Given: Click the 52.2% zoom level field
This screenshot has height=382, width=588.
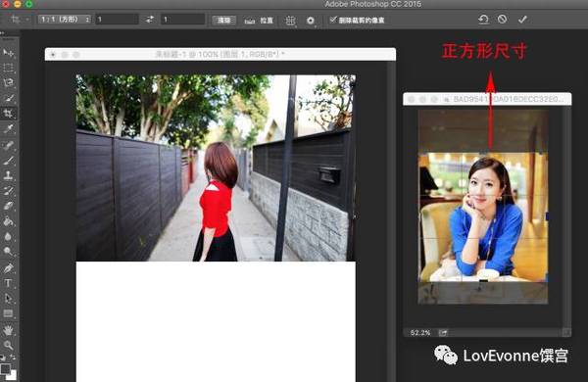Looking at the screenshot, I should pos(420,332).
